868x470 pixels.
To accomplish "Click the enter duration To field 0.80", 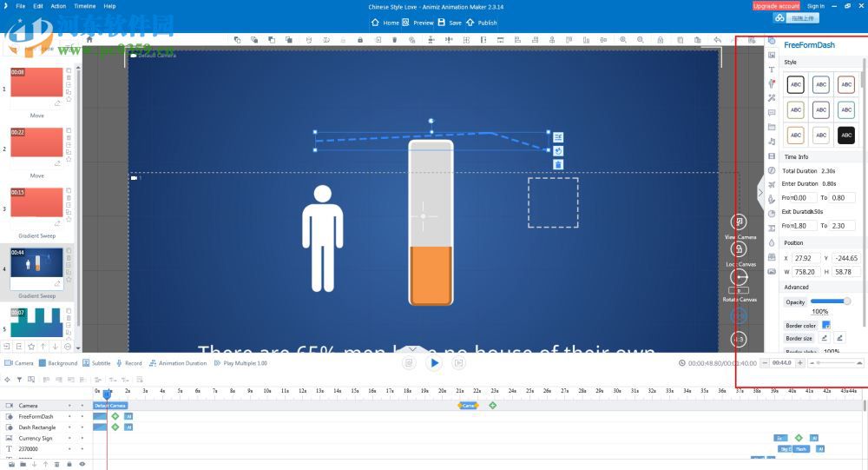I will click(x=842, y=198).
